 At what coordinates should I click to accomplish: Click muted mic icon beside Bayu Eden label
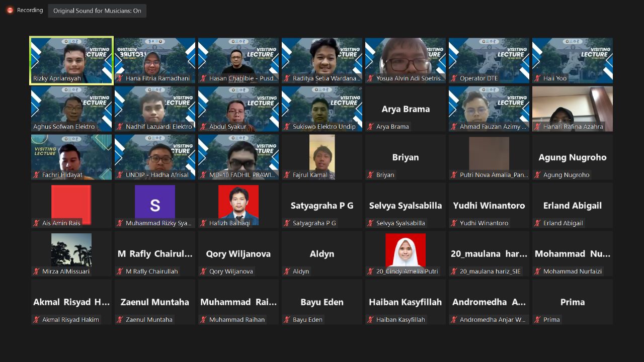coord(287,320)
